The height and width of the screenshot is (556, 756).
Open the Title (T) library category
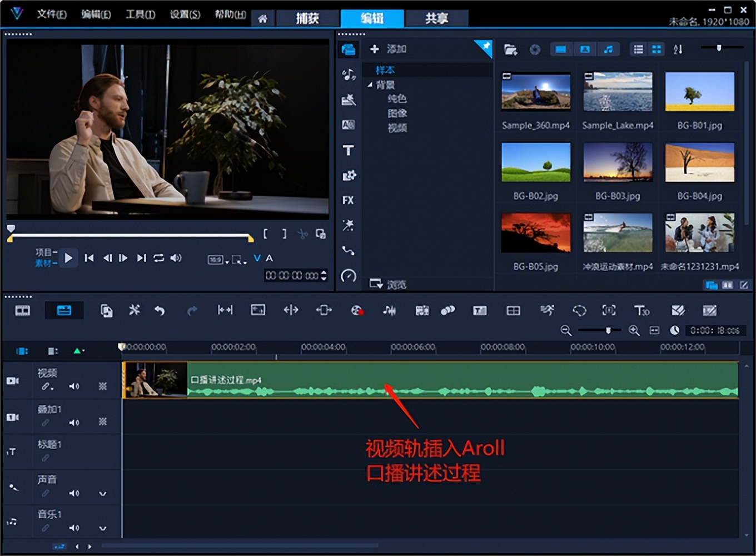tap(348, 150)
